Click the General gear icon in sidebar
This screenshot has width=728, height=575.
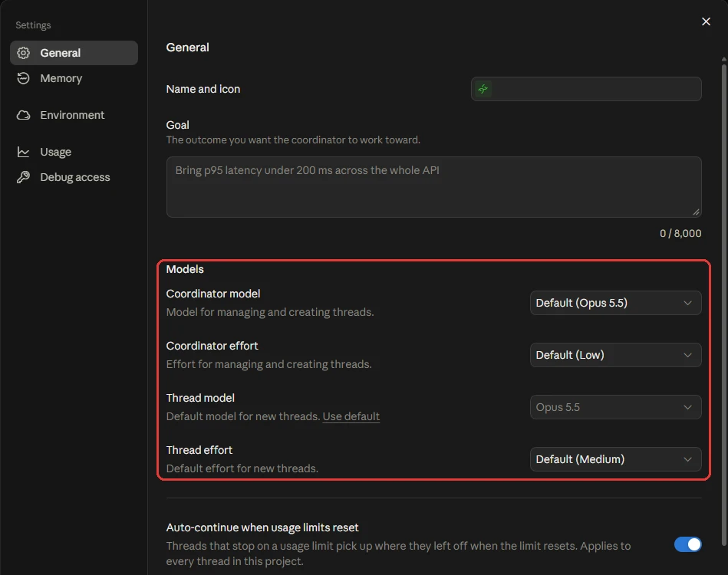pyautogui.click(x=23, y=53)
